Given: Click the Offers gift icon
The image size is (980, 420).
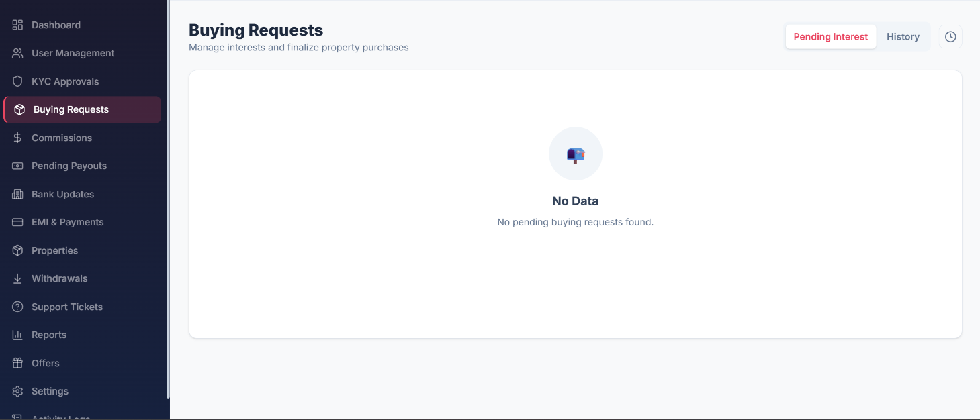Looking at the screenshot, I should [18, 363].
